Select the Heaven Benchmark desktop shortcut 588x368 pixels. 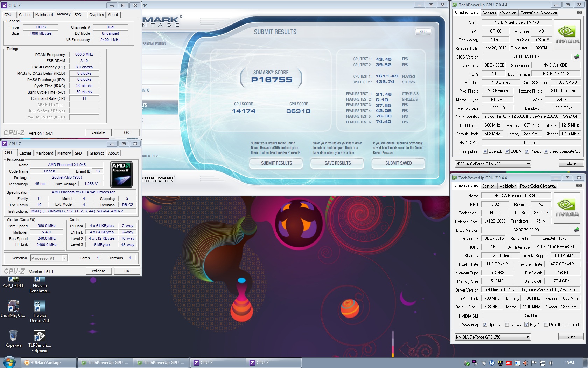(x=40, y=285)
